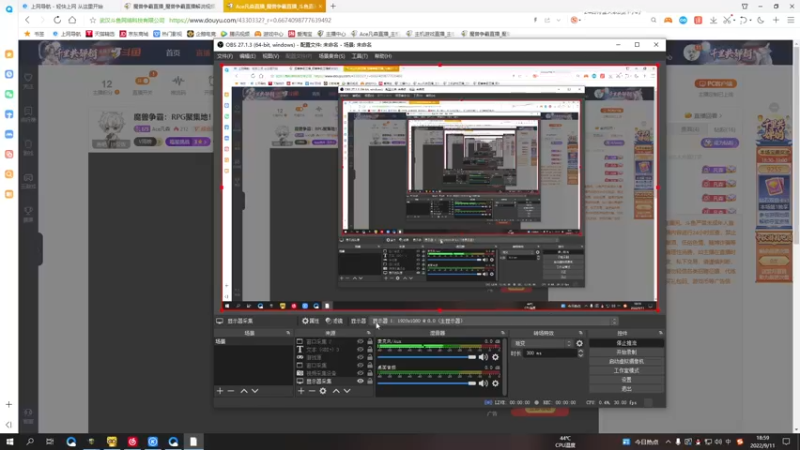This screenshot has width=800, height=450.
Task: Click the 退出 exit button in OBS
Action: [627, 389]
